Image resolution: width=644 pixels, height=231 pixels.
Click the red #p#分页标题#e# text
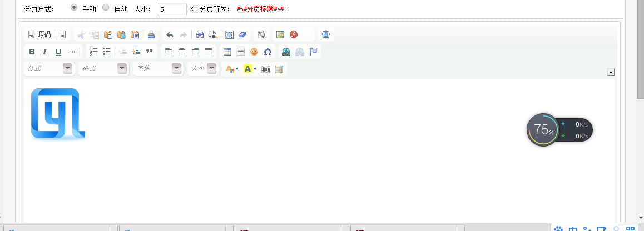[x=260, y=9]
